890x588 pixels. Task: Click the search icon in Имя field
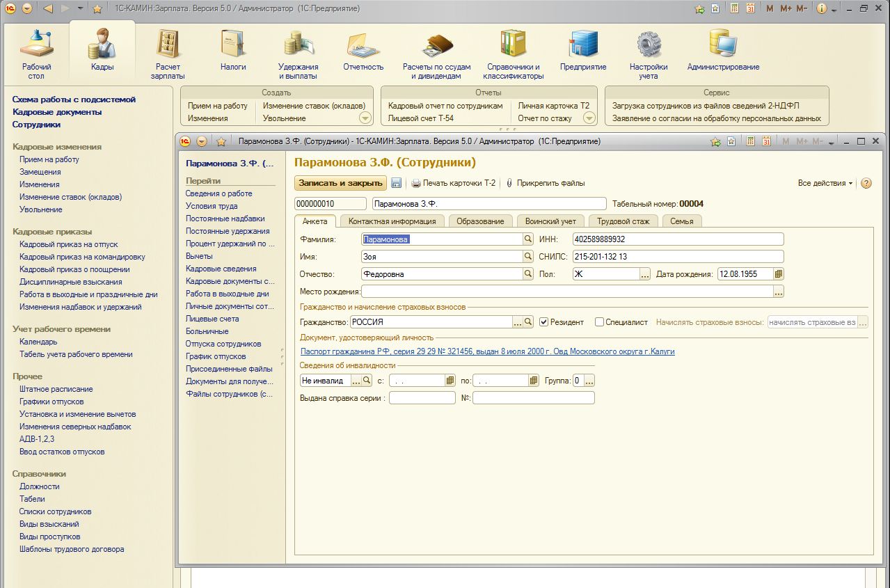point(528,257)
